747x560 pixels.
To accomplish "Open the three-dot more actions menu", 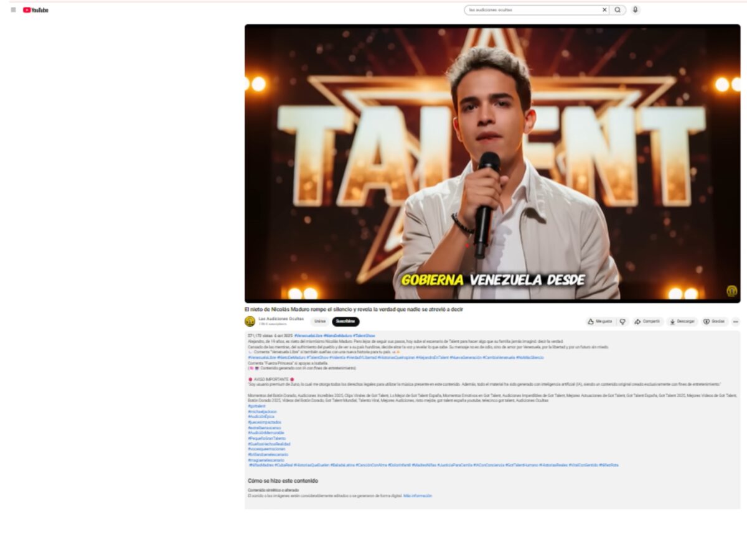I will (735, 322).
